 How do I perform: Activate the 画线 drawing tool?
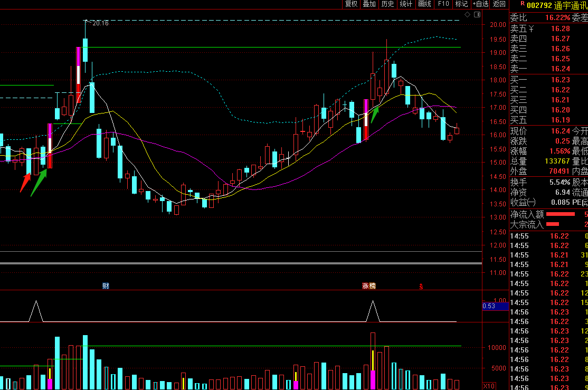pyautogui.click(x=424, y=4)
